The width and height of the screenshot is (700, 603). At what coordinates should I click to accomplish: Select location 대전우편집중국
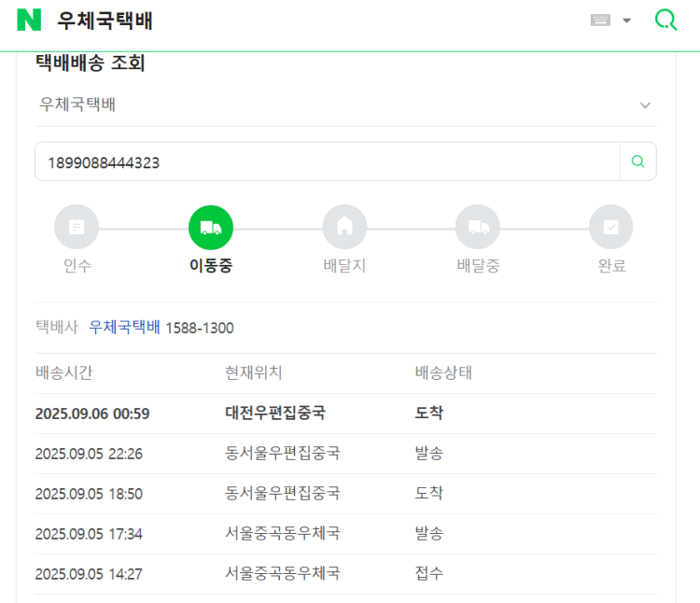pyautogui.click(x=275, y=413)
